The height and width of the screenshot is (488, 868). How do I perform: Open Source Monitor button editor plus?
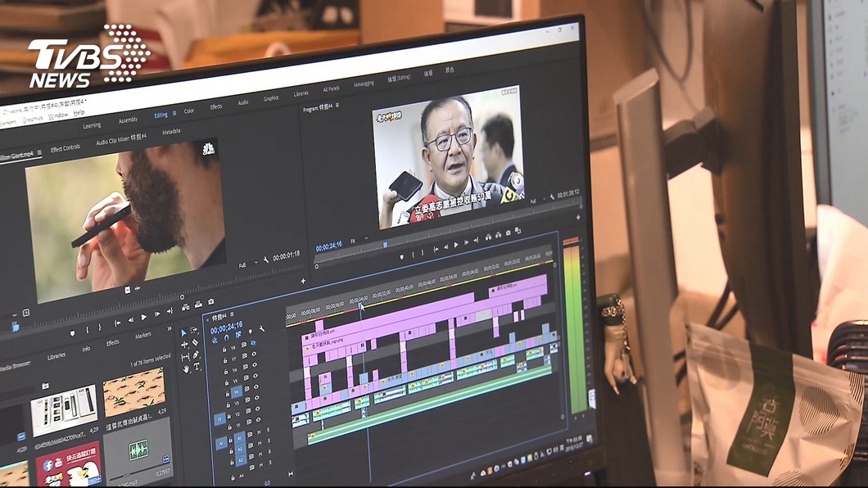303,281
